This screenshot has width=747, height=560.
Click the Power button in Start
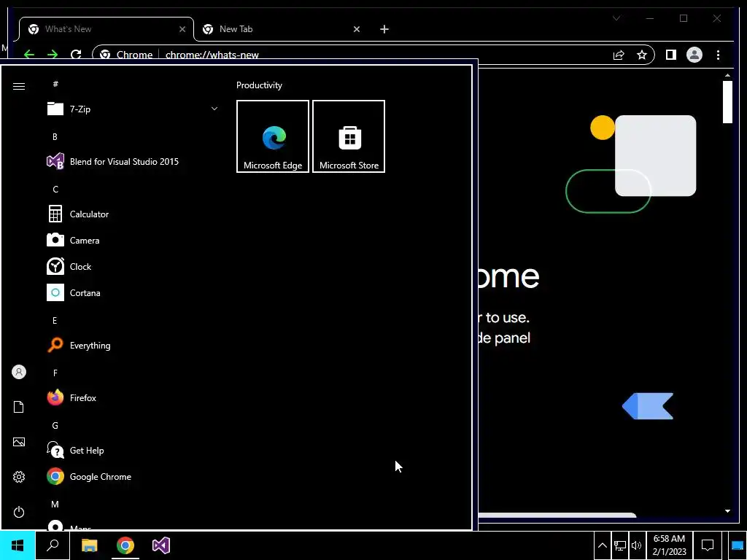click(x=18, y=512)
